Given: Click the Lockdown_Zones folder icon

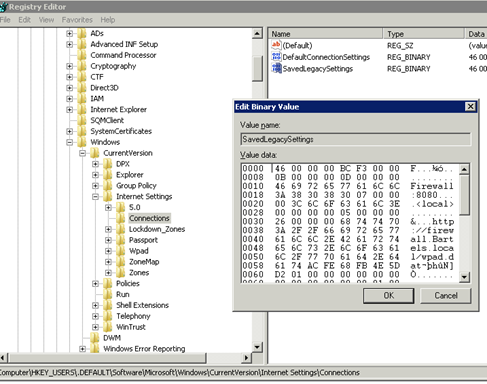Looking at the screenshot, I should [x=121, y=229].
